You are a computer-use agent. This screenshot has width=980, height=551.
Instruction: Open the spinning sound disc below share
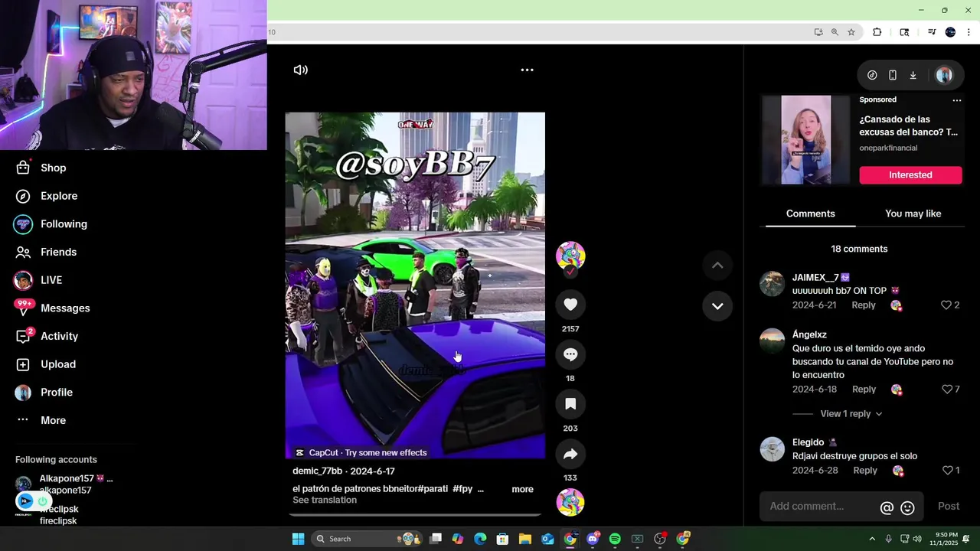coord(570,503)
